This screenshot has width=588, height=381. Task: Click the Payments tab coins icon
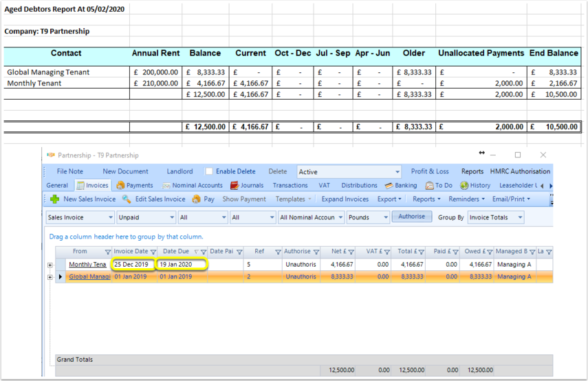(x=120, y=185)
